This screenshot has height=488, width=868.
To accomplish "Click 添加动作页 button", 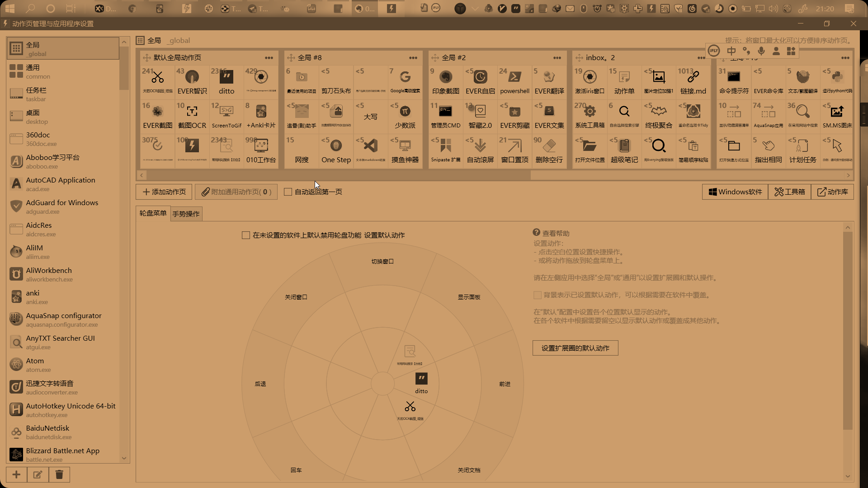I will [x=164, y=192].
